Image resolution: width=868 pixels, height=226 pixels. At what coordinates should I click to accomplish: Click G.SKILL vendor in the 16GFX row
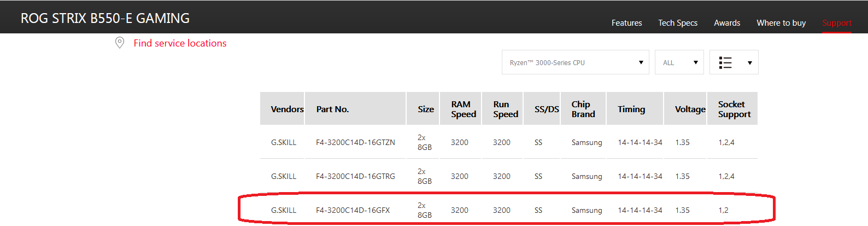[x=284, y=210]
